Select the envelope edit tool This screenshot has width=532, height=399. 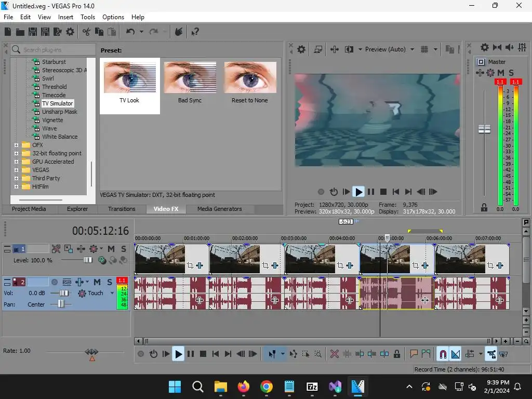[x=294, y=354]
